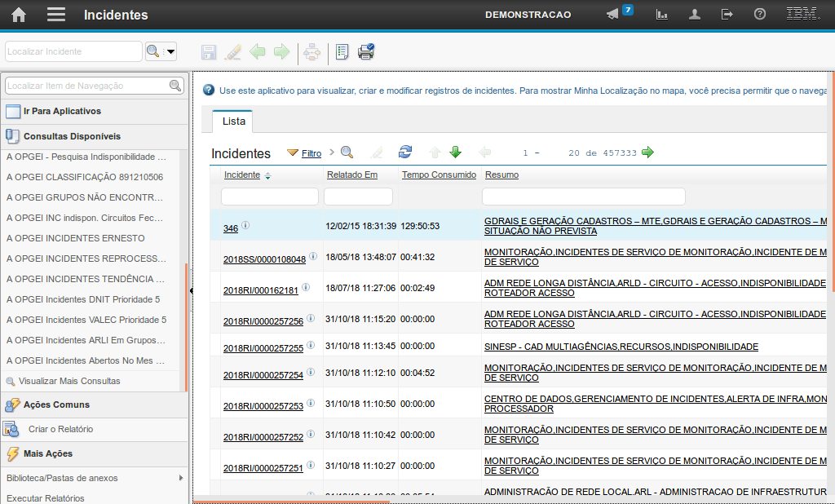
Task: Click Executar Relatórios menu item
Action: click(x=46, y=498)
